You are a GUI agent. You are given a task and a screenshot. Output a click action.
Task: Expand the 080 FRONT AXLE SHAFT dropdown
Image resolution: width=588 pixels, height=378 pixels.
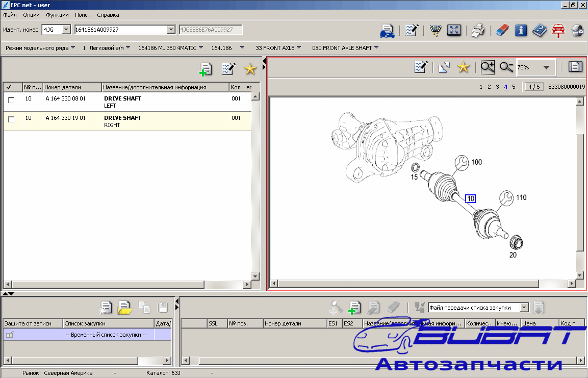pyautogui.click(x=376, y=48)
